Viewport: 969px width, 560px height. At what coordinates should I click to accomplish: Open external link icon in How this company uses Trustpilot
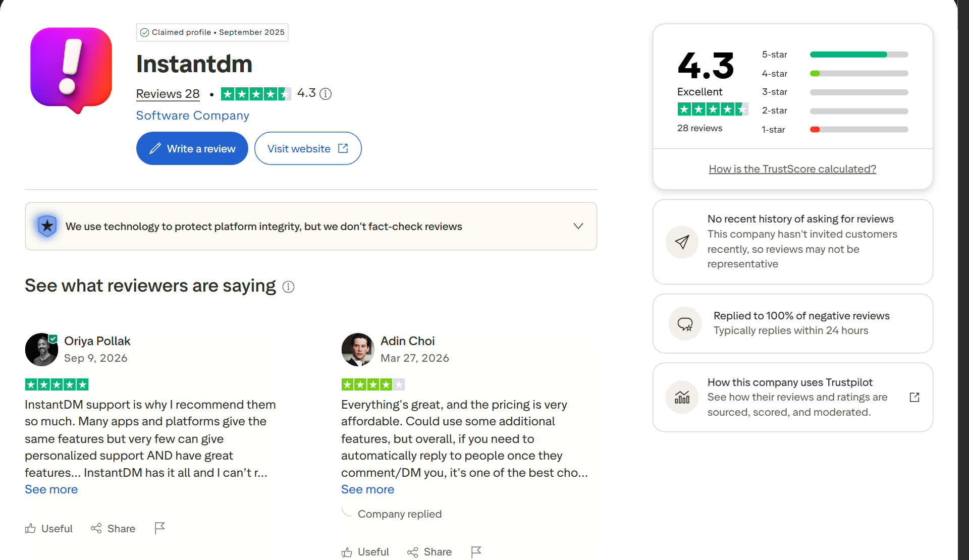tap(914, 398)
